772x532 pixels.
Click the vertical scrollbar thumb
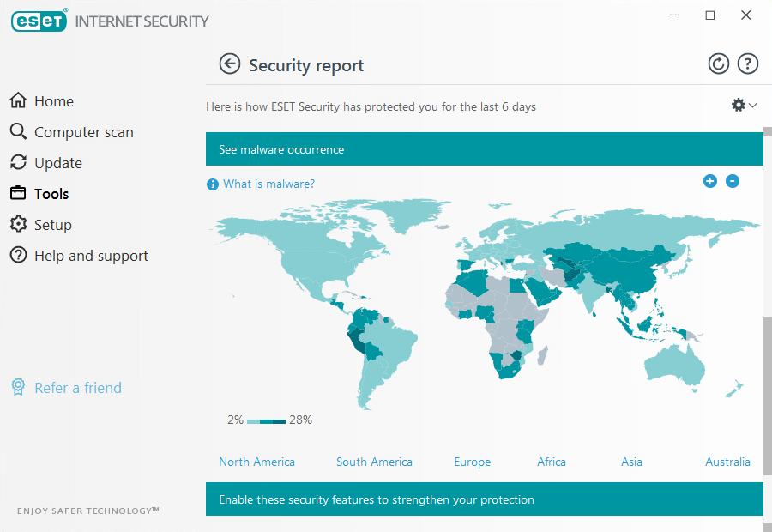click(767, 395)
